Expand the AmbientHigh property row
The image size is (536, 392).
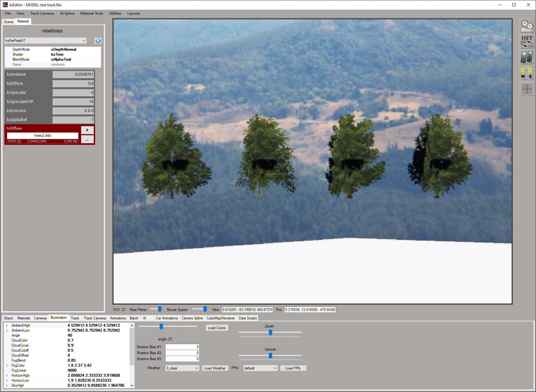click(7, 325)
